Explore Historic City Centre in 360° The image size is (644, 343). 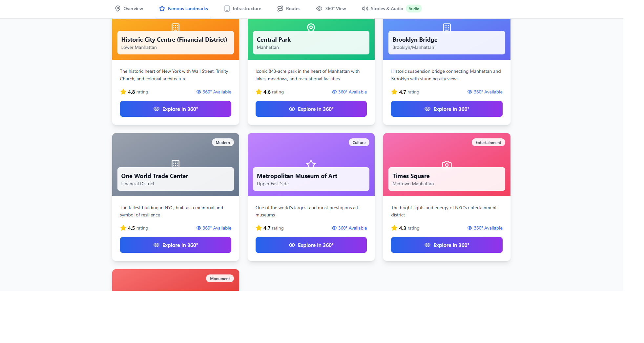tap(176, 109)
